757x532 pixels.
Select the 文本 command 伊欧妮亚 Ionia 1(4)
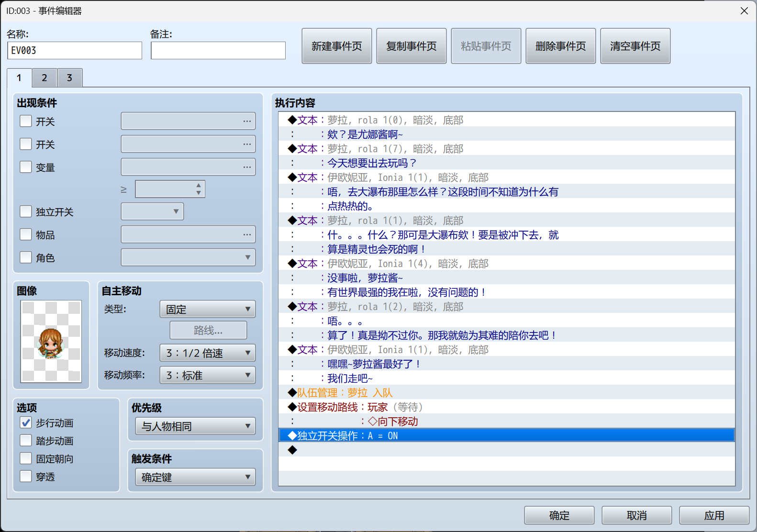pos(507,263)
